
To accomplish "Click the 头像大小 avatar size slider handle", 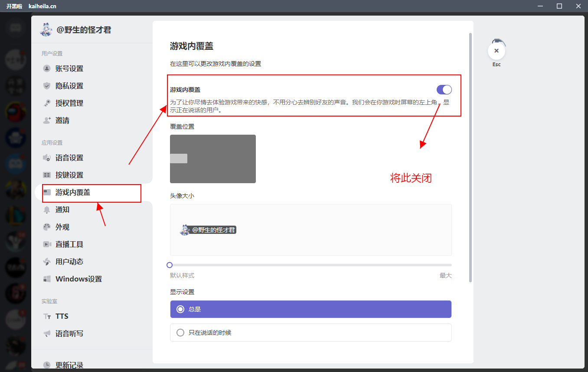I will coord(170,265).
